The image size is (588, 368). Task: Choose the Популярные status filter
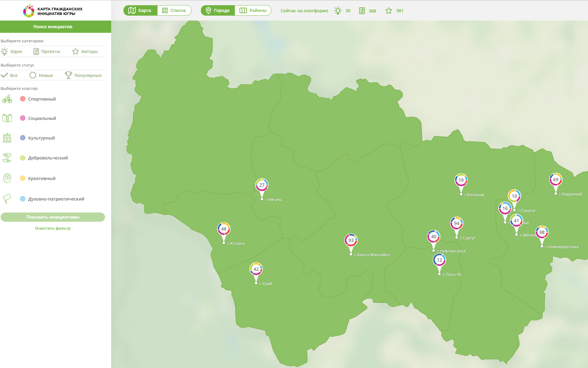(x=83, y=75)
